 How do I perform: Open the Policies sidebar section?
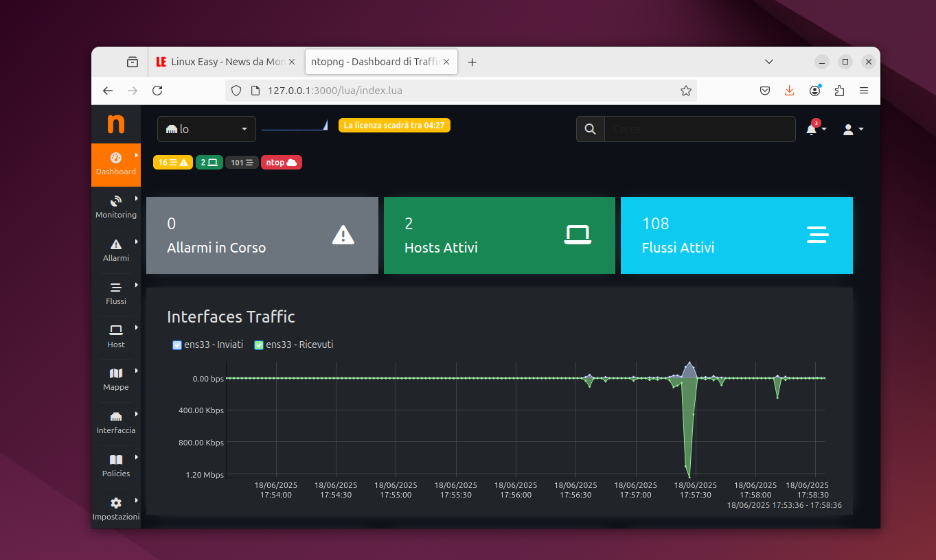[116, 465]
